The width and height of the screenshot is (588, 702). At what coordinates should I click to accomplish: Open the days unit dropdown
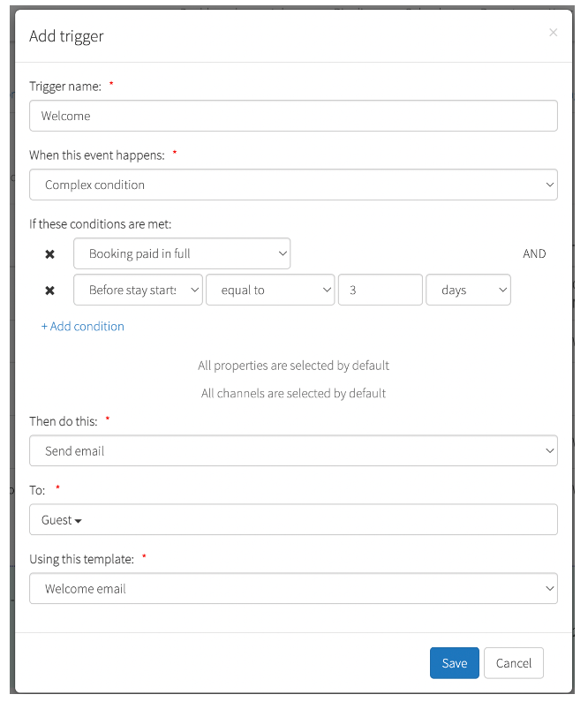[468, 290]
